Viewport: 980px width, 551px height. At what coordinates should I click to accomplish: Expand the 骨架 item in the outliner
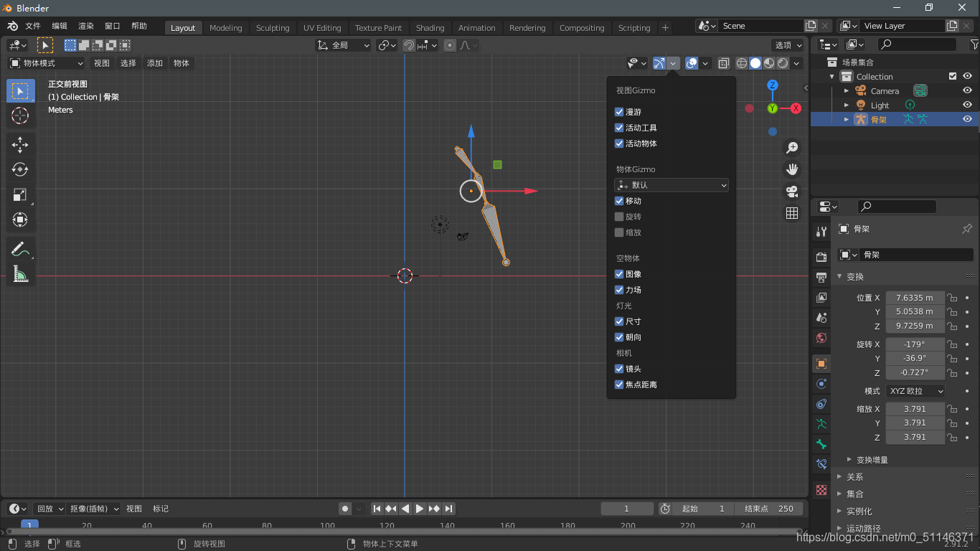[x=845, y=119]
